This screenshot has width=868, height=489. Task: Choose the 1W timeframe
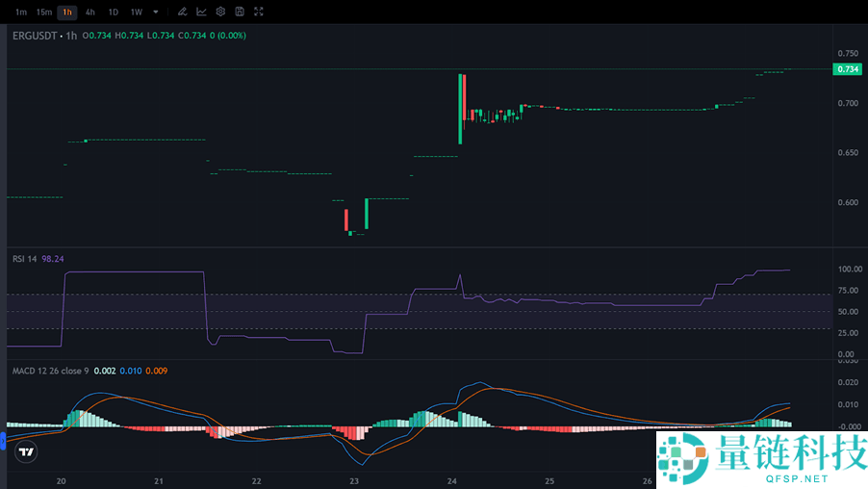136,12
